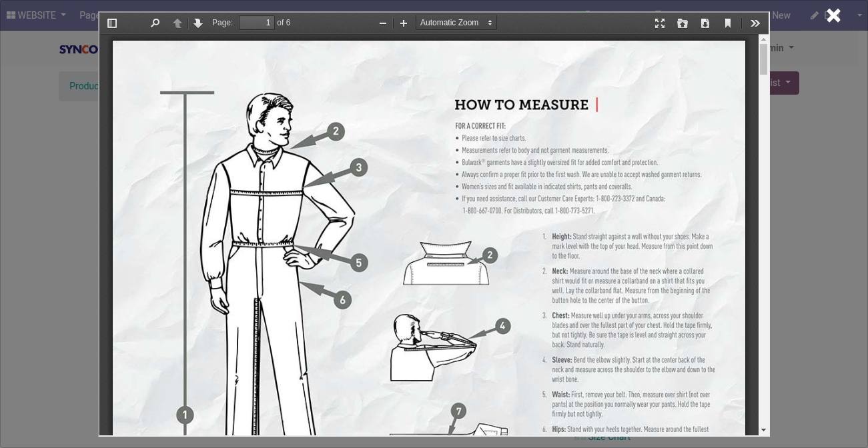Screen dimensions: 868x448
Task: Click the Size Chart link
Action: tap(608, 439)
